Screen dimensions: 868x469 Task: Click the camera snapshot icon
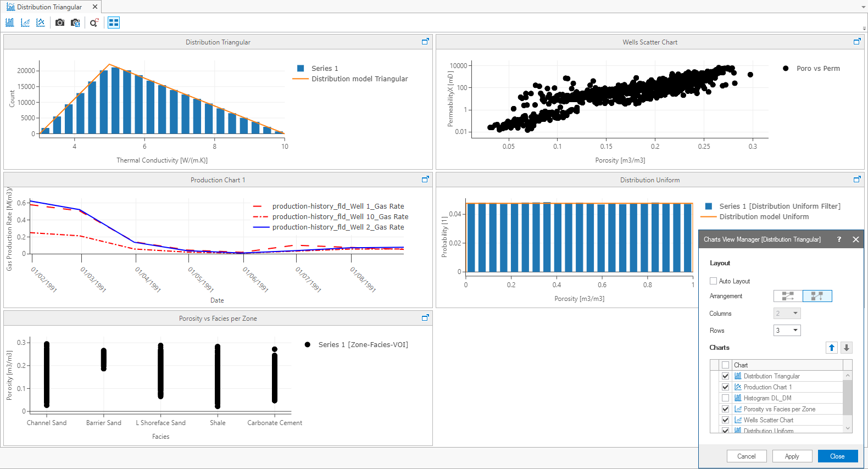pyautogui.click(x=60, y=23)
